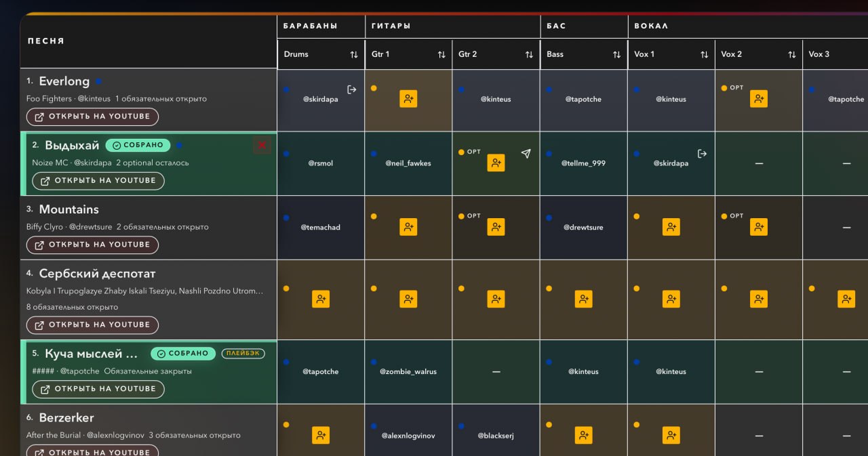Open Everlong on YouTube
This screenshot has width=868, height=456.
92,117
